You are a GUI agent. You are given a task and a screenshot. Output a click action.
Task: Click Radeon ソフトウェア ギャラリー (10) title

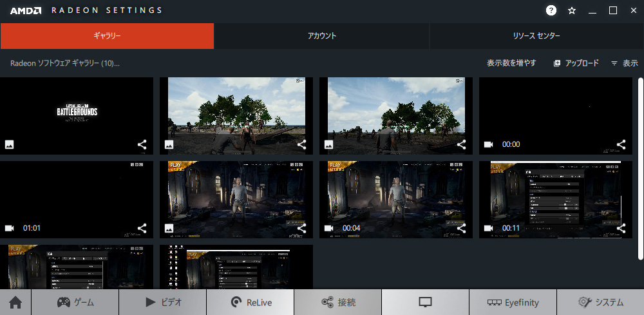pos(64,63)
